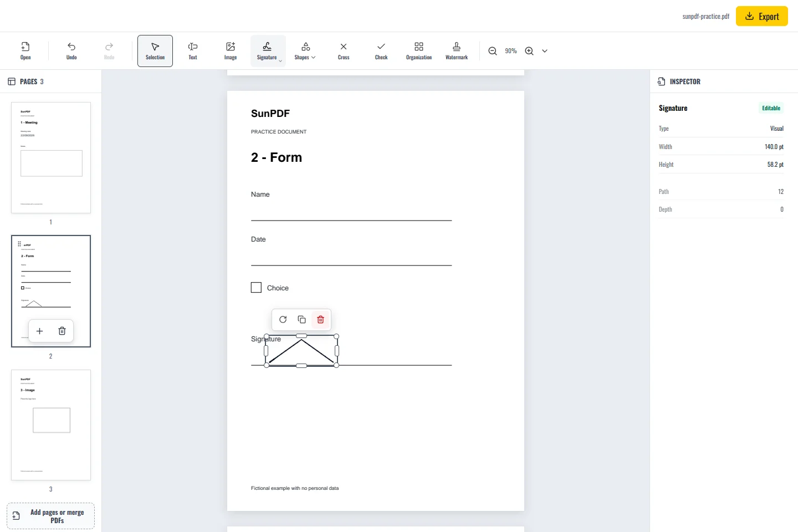The height and width of the screenshot is (532, 798).
Task: Click the Width value 140.0 pt
Action: point(774,147)
